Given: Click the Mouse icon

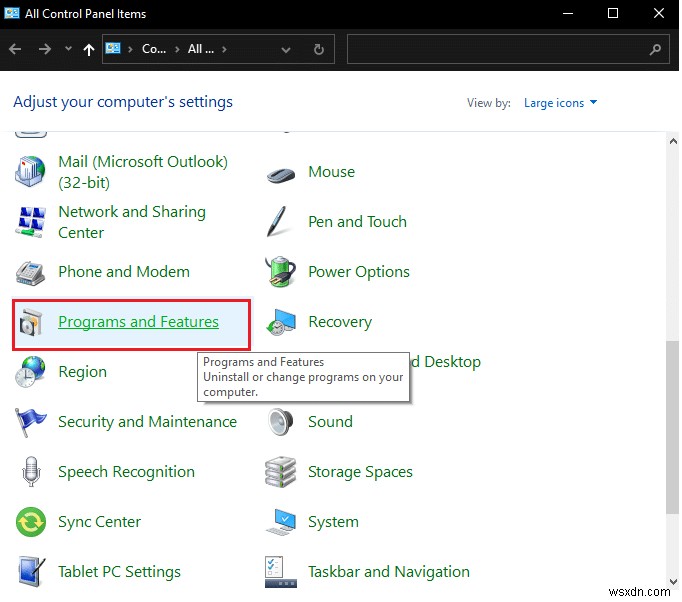Looking at the screenshot, I should coord(281,174).
